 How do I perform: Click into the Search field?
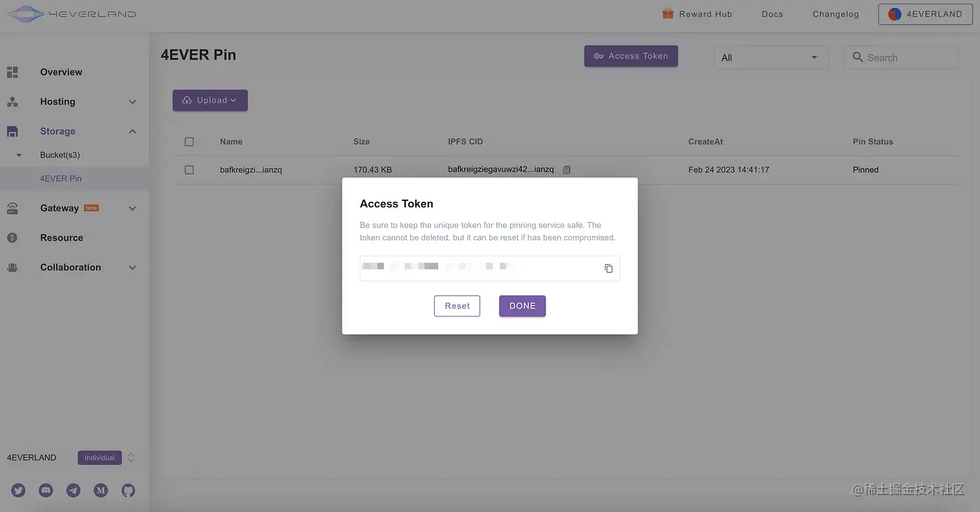tap(902, 57)
